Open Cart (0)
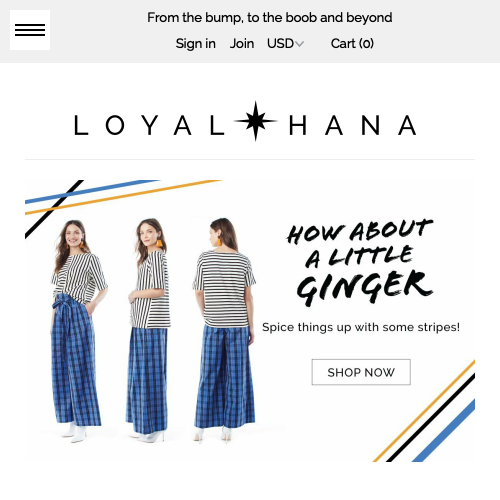Image resolution: width=500 pixels, height=500 pixels. [352, 44]
